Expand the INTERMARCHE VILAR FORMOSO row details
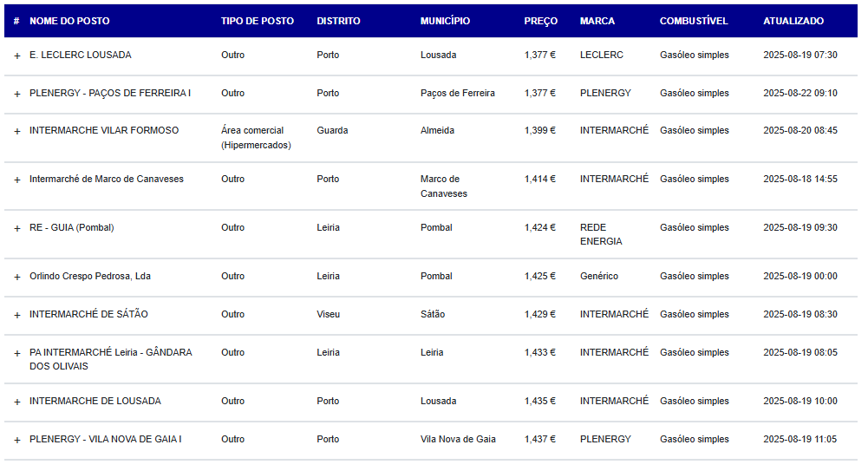Viewport: 868px width, 471px height. pos(16,131)
